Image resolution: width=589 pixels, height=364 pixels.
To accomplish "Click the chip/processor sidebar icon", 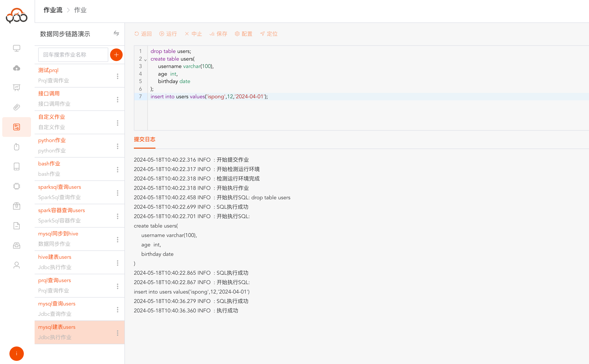I will click(16, 186).
